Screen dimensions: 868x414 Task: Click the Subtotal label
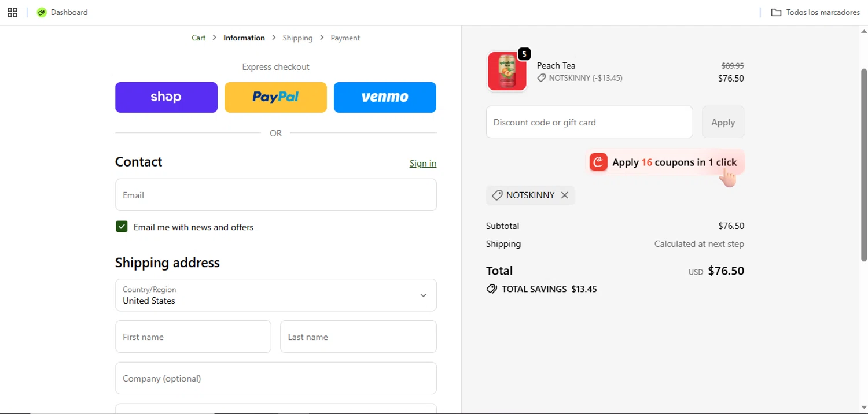tap(502, 226)
